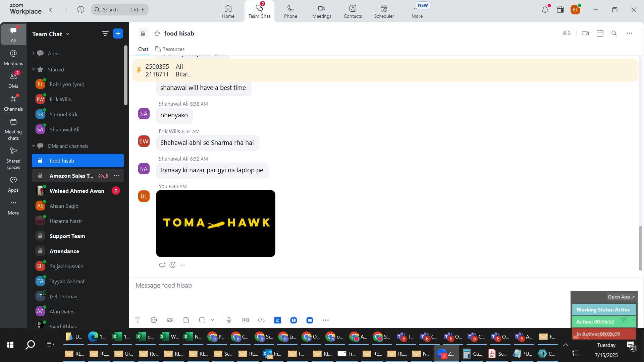Screen dimensions: 644x362
Task: Go back with navigation arrow
Action: (x=51, y=9)
